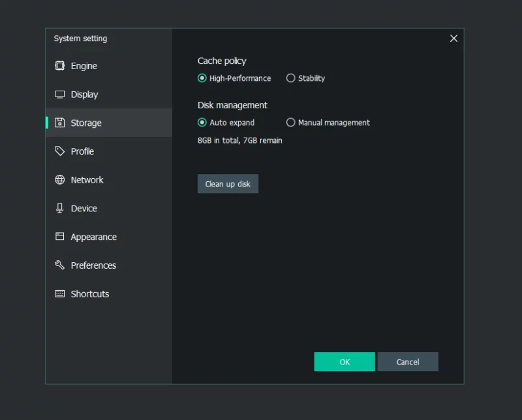
Task: Close the System setting dialog
Action: coord(453,38)
